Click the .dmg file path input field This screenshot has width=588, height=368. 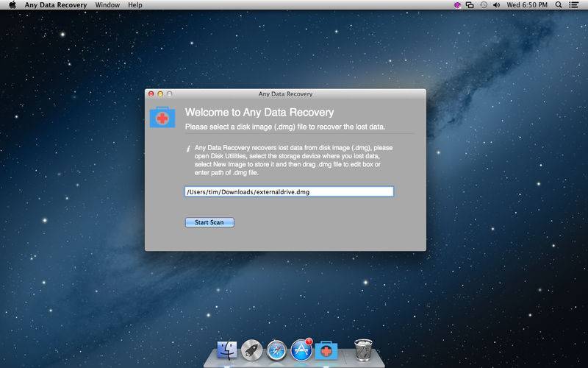click(289, 192)
